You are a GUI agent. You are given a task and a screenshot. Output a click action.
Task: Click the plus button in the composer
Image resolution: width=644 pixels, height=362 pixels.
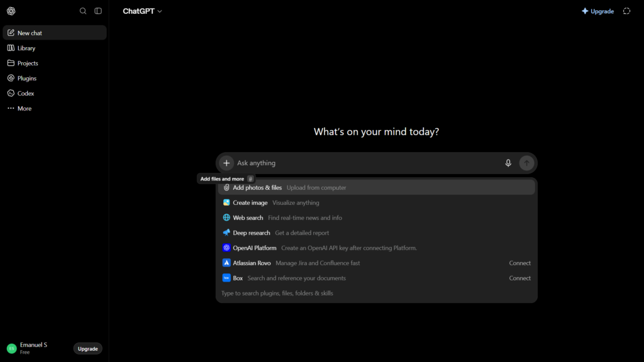226,163
